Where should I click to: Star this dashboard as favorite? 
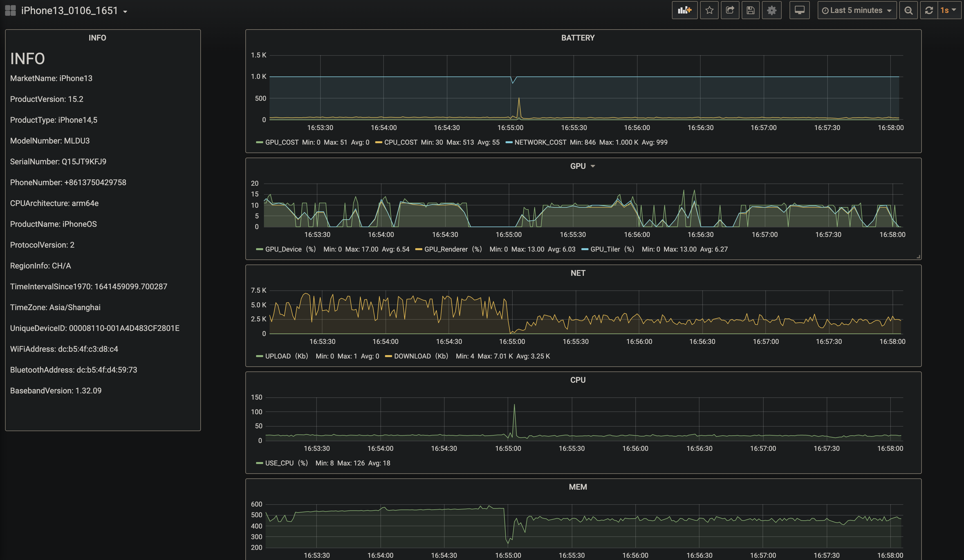click(709, 10)
